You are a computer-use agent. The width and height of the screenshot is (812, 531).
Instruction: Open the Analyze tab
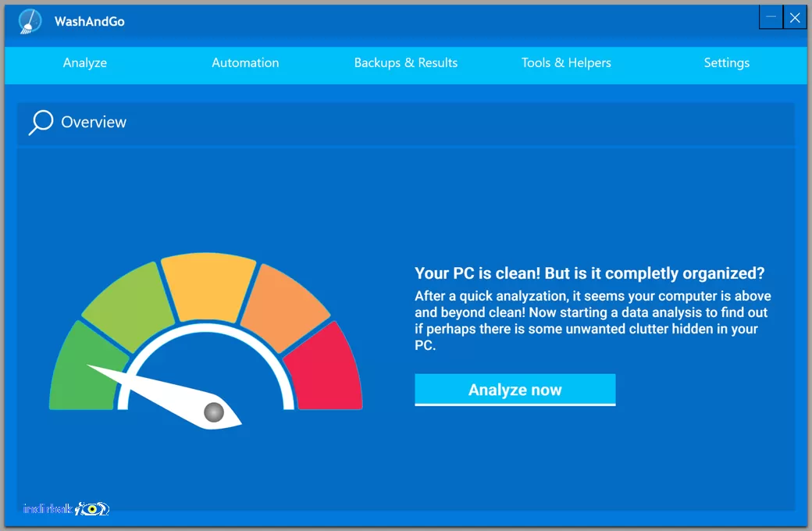pyautogui.click(x=85, y=62)
